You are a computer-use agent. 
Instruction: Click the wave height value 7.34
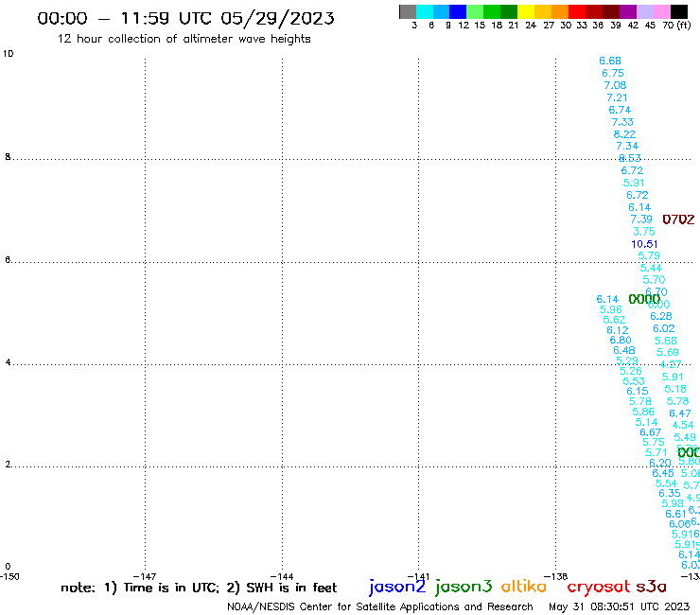627,146
